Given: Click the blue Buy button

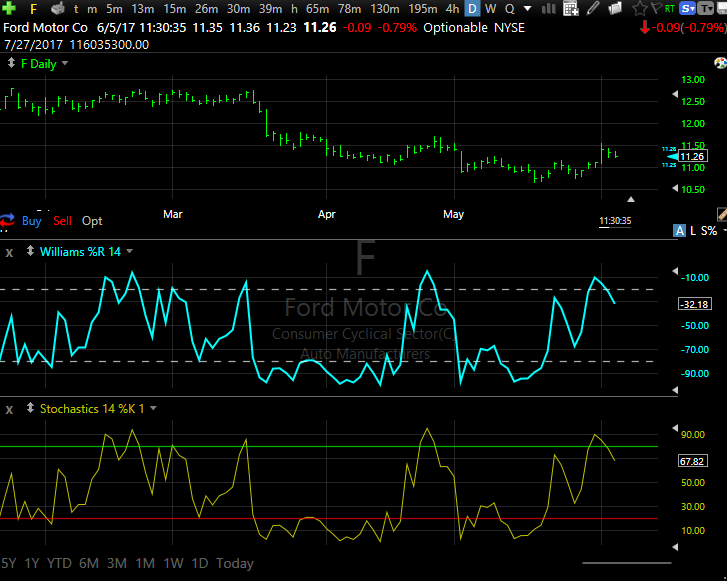Looking at the screenshot, I should click(32, 221).
